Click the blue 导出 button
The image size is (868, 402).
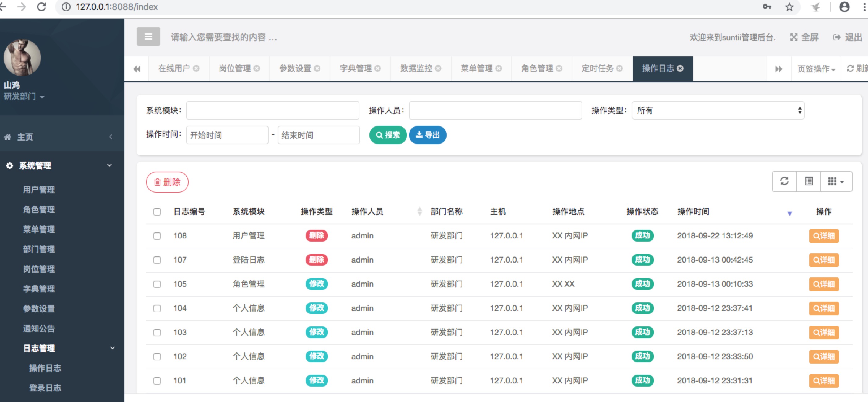[427, 135]
